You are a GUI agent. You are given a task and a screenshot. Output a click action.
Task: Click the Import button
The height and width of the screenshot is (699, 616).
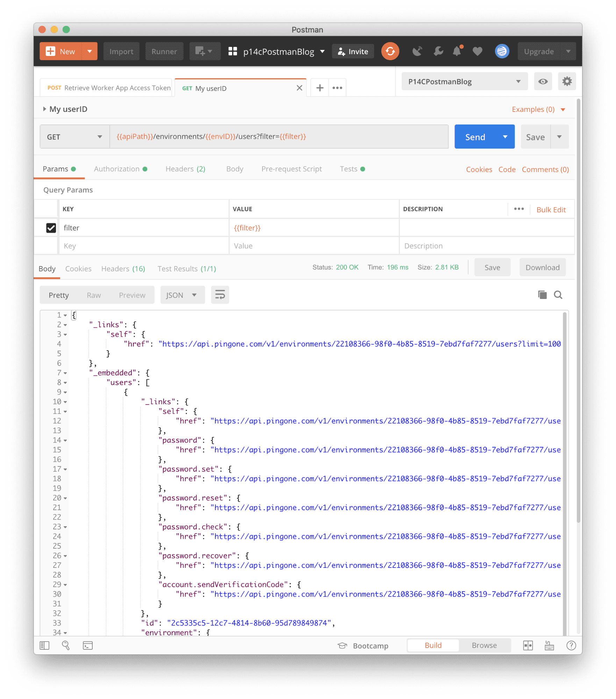click(121, 51)
